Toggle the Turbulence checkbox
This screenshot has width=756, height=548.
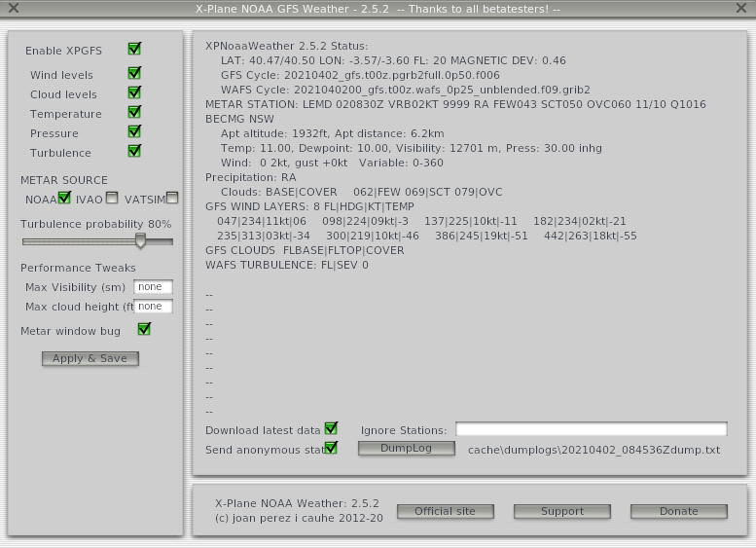[x=134, y=151]
